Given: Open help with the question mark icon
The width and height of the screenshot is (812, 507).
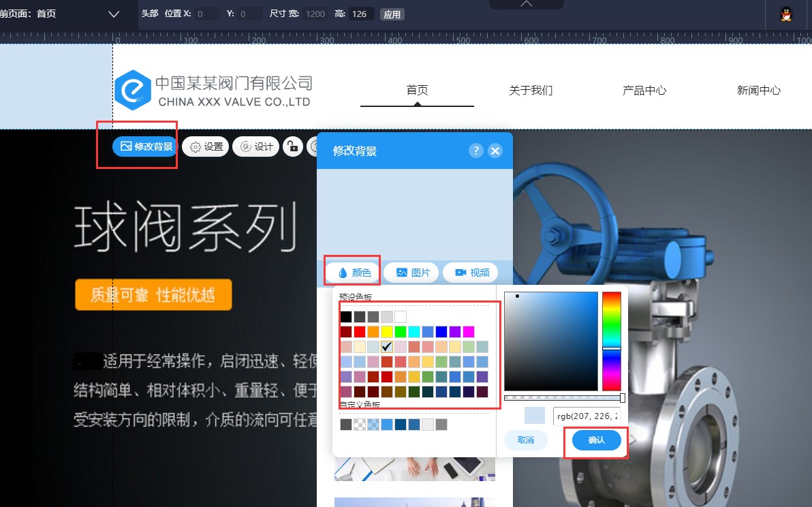Looking at the screenshot, I should (475, 151).
